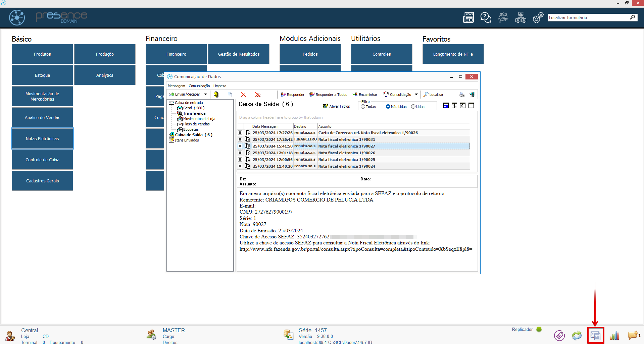This screenshot has height=345, width=644.
Task: Collapse the Caixa de entrada tree node
Action: pos(189,103)
